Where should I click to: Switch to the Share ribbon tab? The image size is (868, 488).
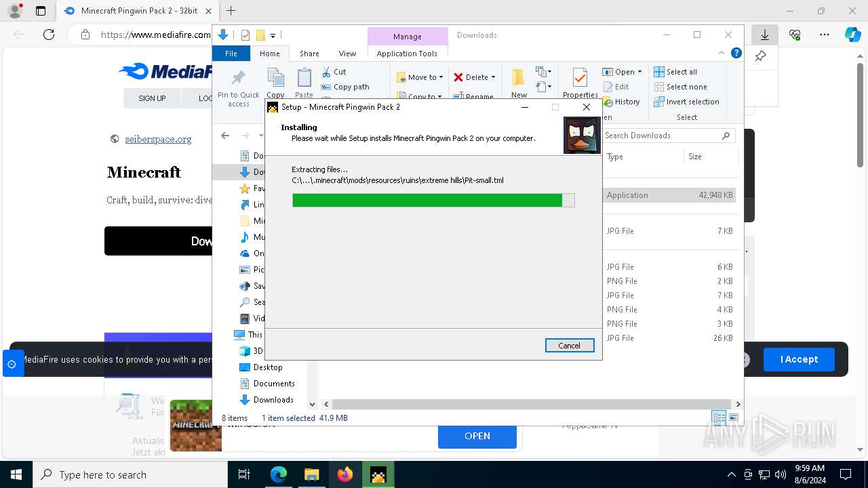click(309, 54)
